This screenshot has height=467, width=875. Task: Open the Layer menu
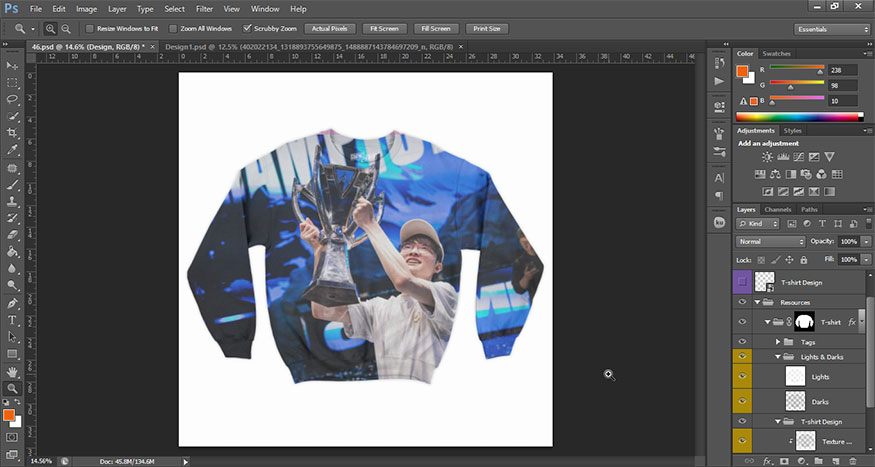(x=117, y=9)
